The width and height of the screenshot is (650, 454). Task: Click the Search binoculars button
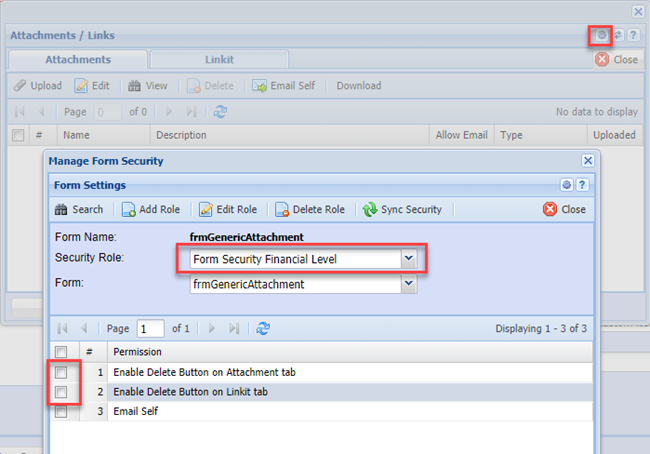(x=78, y=210)
